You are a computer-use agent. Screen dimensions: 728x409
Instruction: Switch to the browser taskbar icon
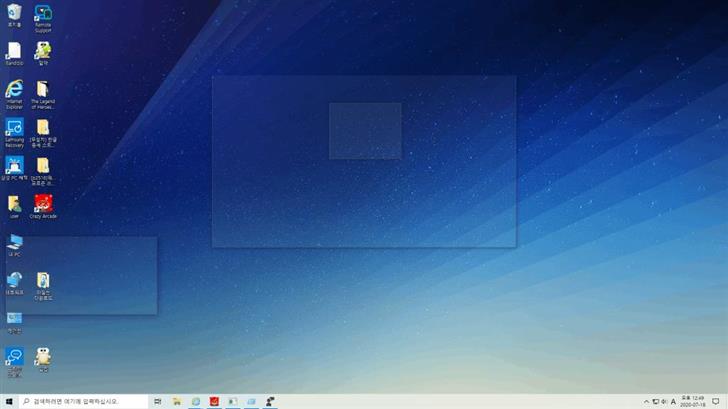[x=195, y=402]
